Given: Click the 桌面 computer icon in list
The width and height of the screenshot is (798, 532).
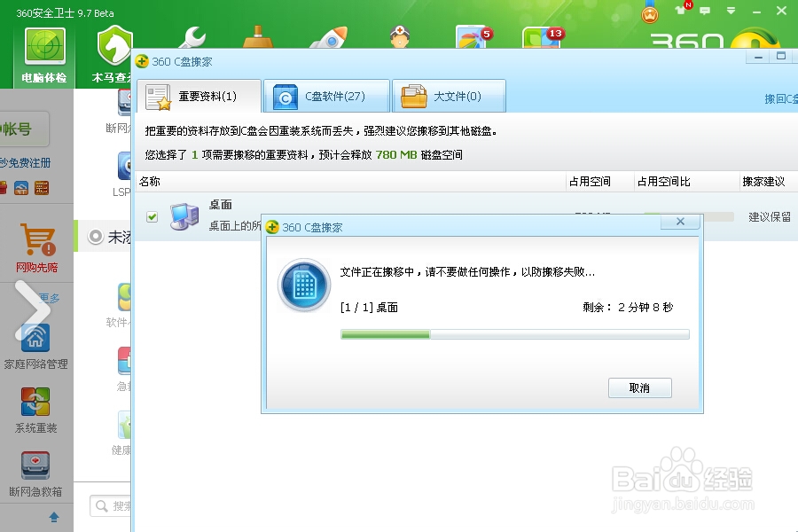Looking at the screenshot, I should pyautogui.click(x=184, y=216).
